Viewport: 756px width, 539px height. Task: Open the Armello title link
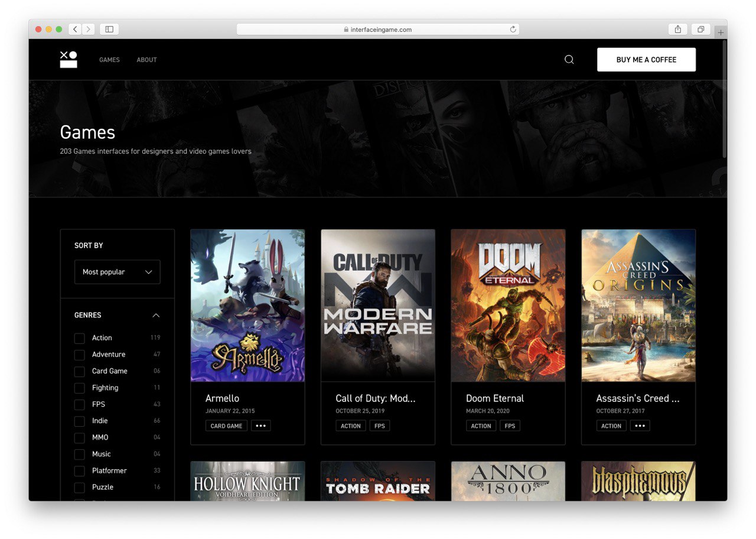pos(222,398)
